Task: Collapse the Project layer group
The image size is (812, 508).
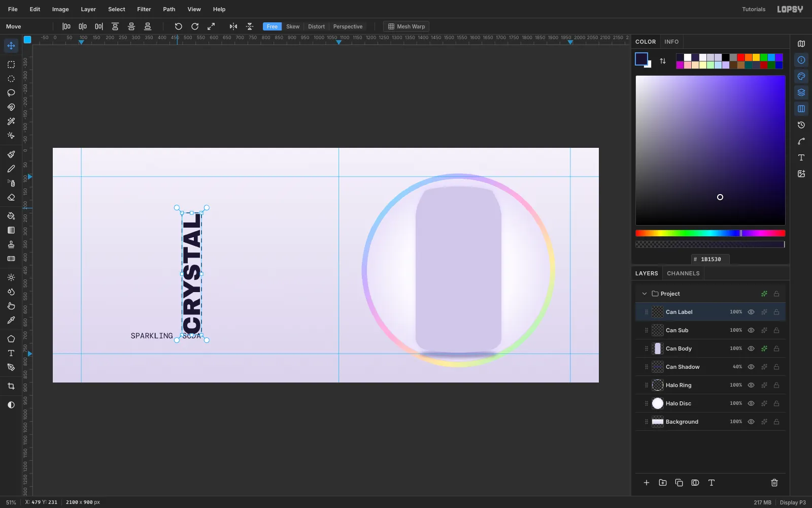Action: click(645, 294)
